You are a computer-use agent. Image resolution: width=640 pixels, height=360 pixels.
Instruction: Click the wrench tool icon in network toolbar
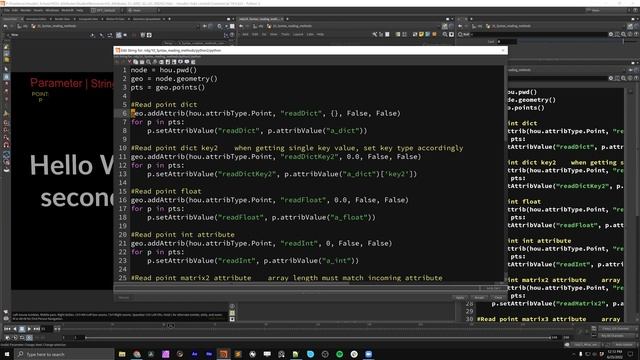coord(374,35)
